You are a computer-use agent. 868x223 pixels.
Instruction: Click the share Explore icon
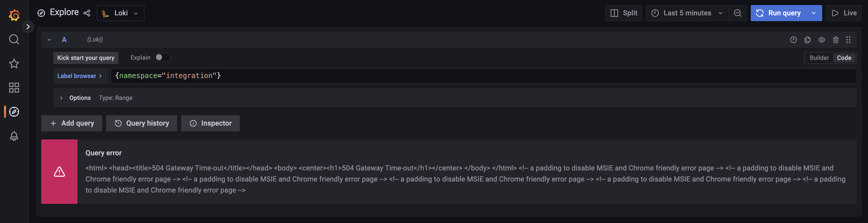click(x=87, y=13)
